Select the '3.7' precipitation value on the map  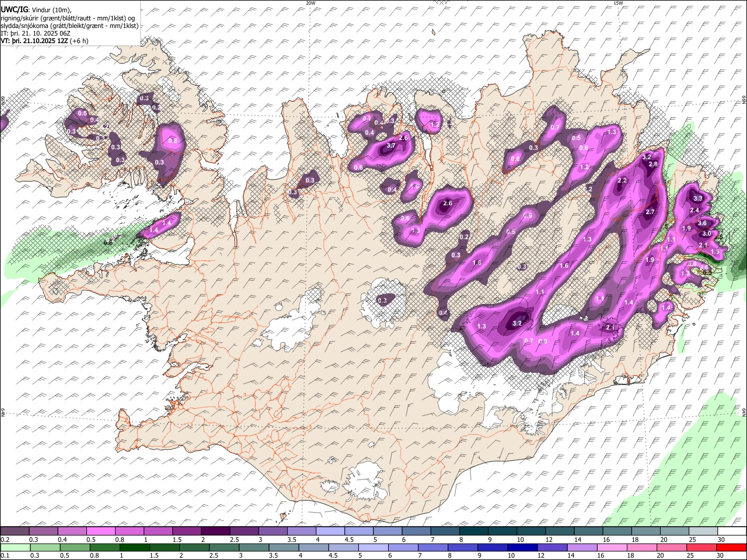coord(392,146)
